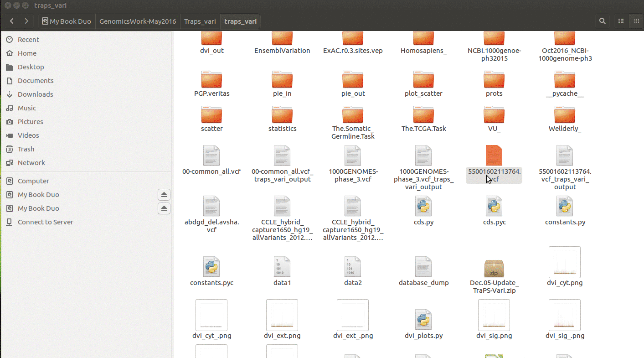
Task: Eject the first My Book Duo drive
Action: 165,195
